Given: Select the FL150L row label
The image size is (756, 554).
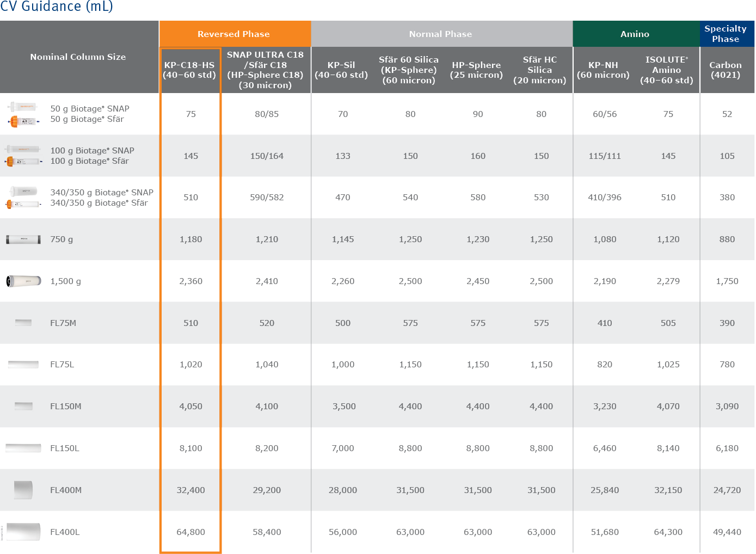Looking at the screenshot, I should pos(65,448).
